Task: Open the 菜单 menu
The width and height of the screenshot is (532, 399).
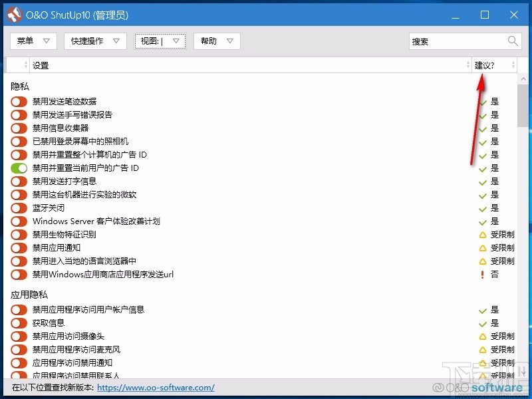Action: click(33, 41)
